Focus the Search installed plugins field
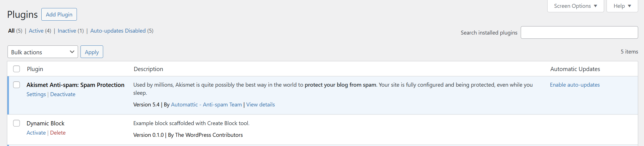The width and height of the screenshot is (644, 146). coord(579,33)
